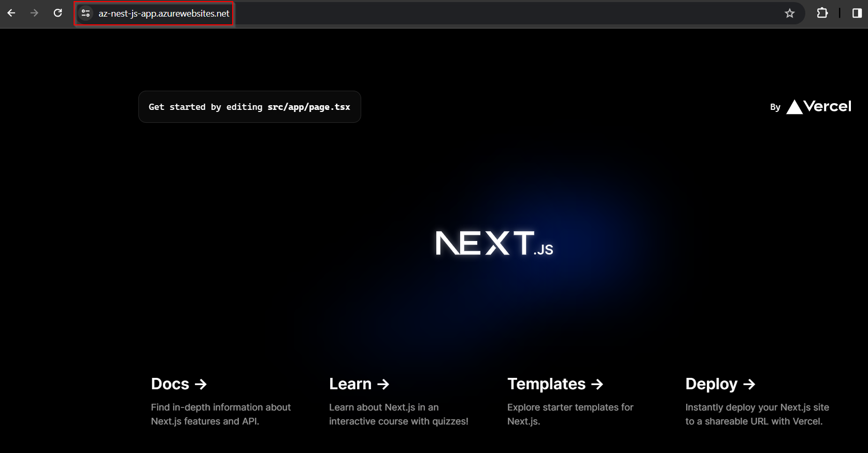Click the browser forward arrow
The image size is (868, 453).
tap(35, 13)
